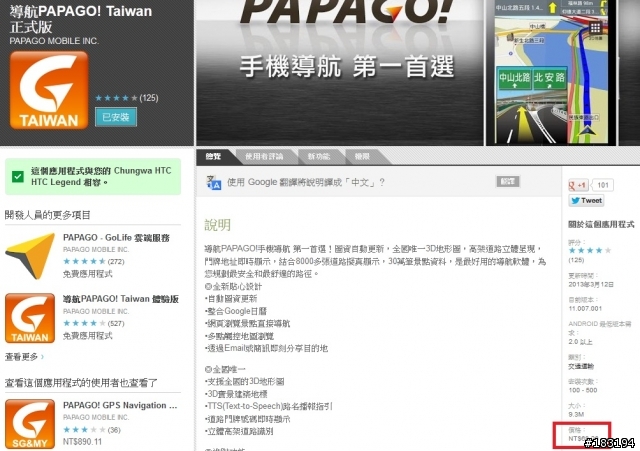The height and width of the screenshot is (451, 640).
Task: Click the 手機導航 第一首選 banner image
Action: click(340, 72)
